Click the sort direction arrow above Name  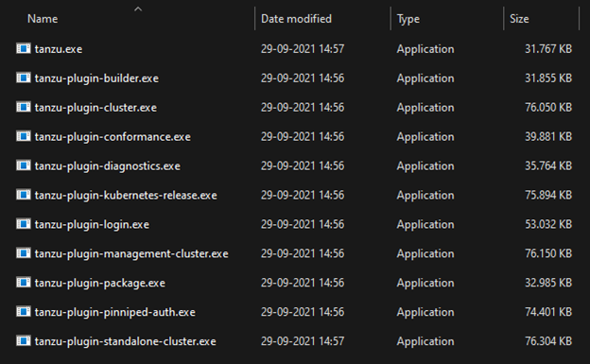(138, 9)
